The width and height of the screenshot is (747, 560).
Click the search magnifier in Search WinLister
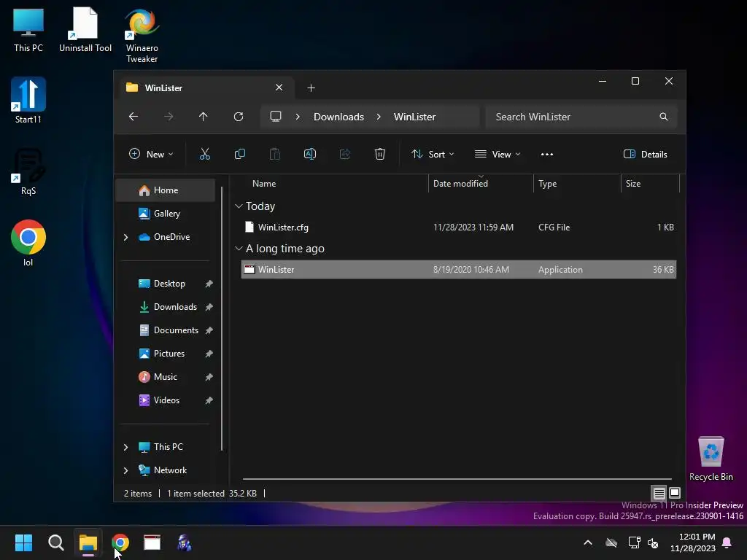(664, 117)
